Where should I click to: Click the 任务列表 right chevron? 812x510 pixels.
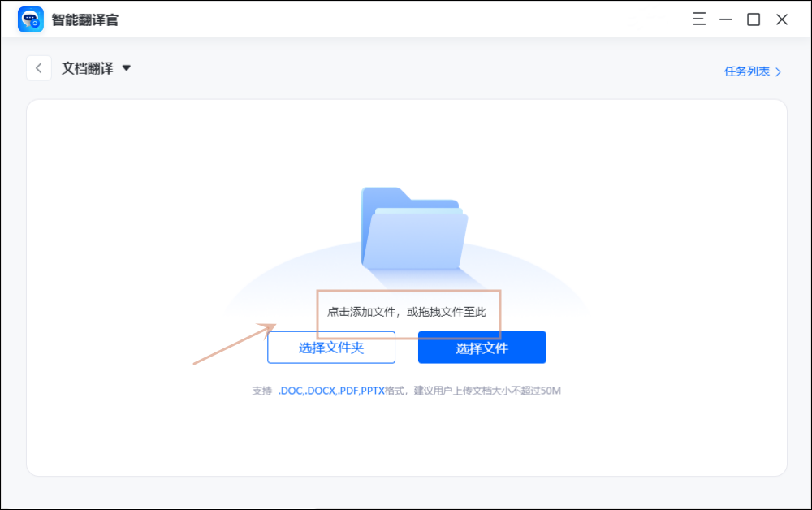tap(778, 72)
